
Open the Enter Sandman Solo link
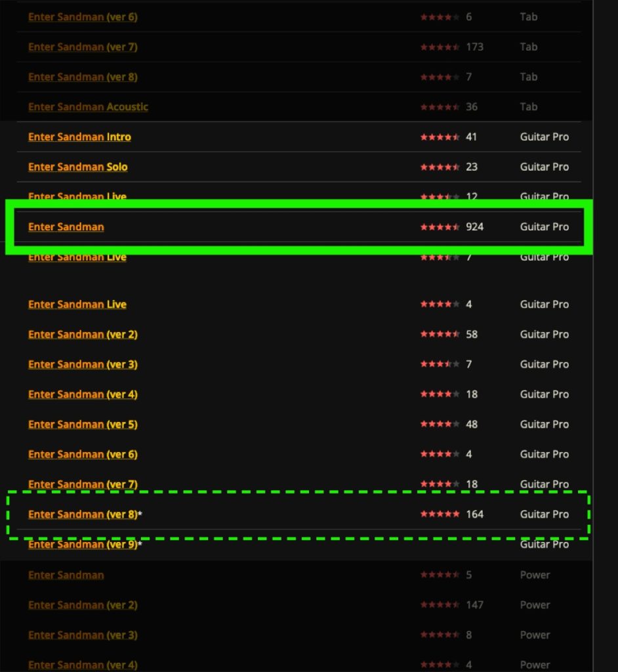78,167
